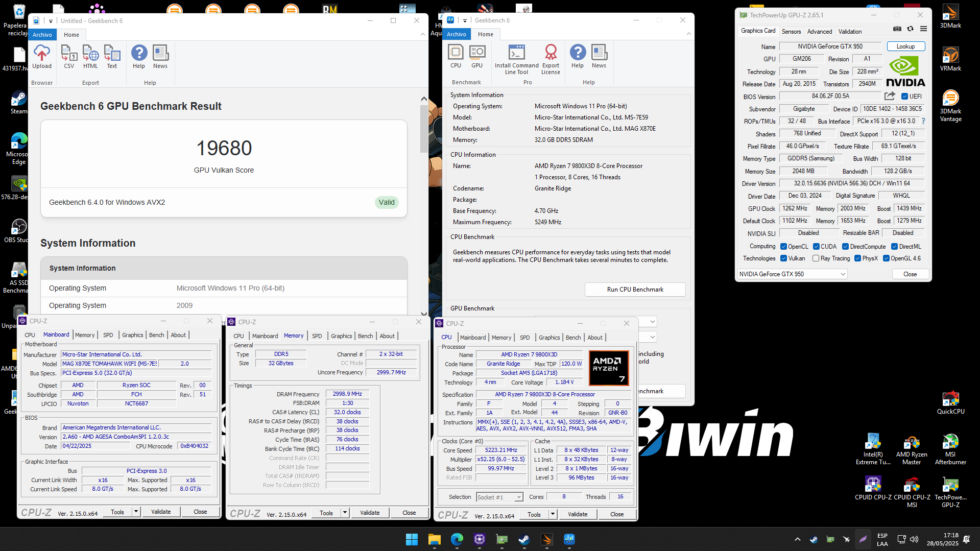Click Validate in Mainboard CPU-Z window
This screenshot has width=980, height=551.
[161, 512]
